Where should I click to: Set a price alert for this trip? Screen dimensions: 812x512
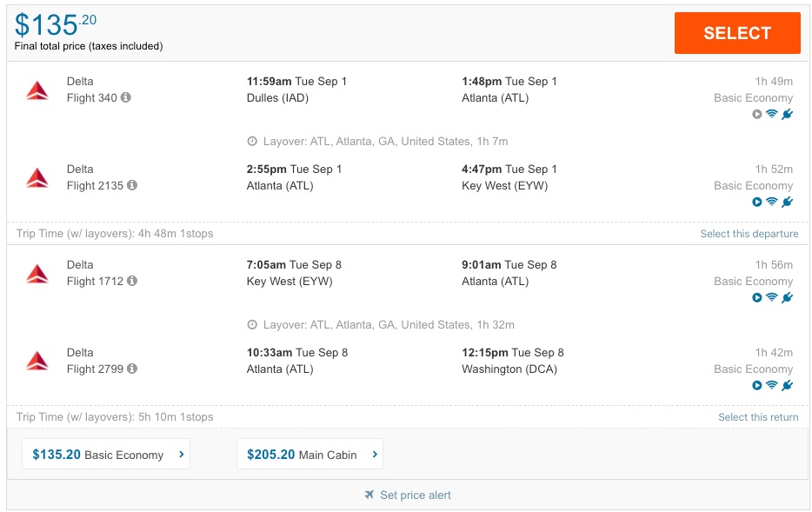point(415,495)
